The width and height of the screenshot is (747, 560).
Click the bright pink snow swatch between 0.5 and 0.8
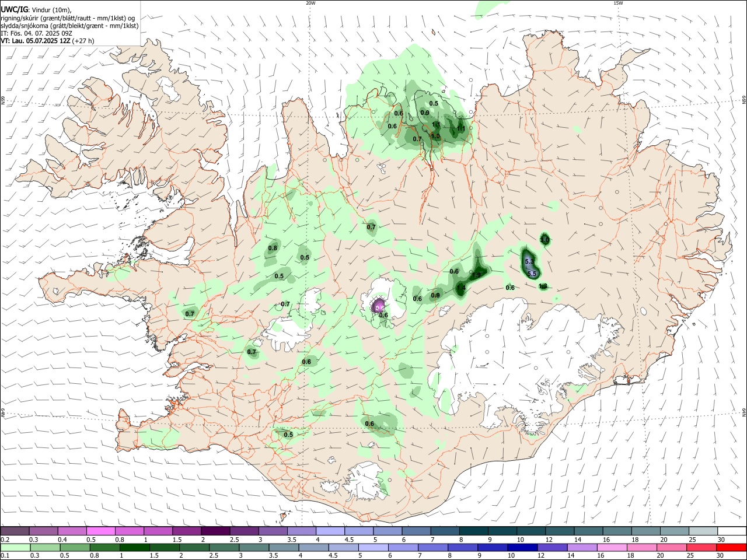[100, 531]
